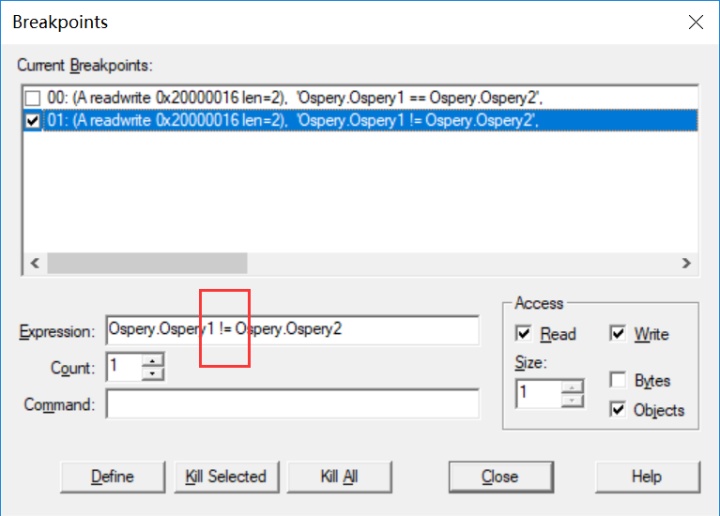Increase the Count value with up arrow
Viewport: 720px width, 516px height.
click(152, 360)
